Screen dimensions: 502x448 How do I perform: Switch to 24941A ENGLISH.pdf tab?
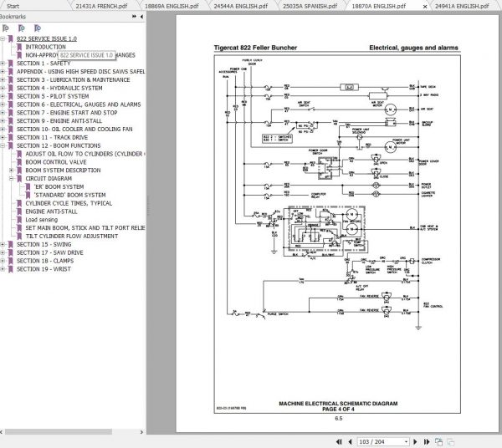pos(462,6)
